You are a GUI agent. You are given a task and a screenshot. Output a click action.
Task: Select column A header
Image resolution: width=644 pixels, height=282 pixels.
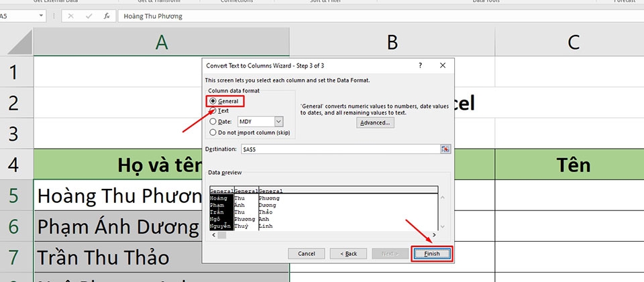click(x=162, y=42)
